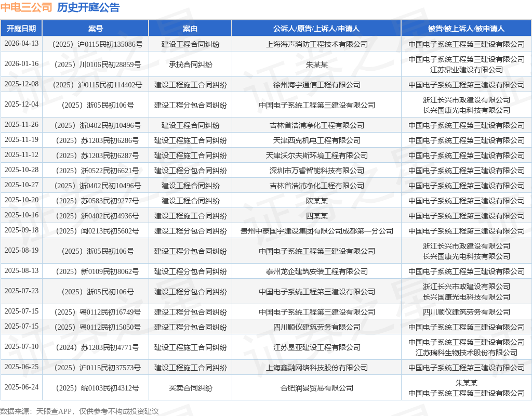Click date cell 2025-11-26
Screen dimensions: 532x416
[x=21, y=125]
